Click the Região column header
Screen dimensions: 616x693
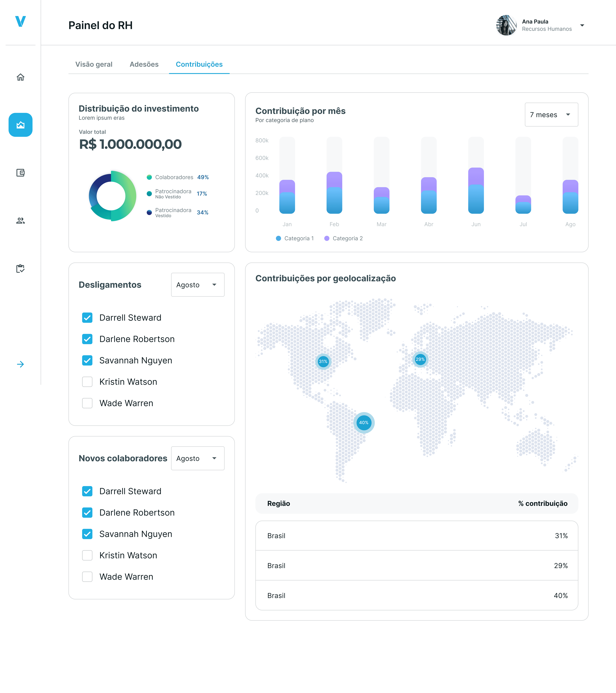tap(278, 504)
